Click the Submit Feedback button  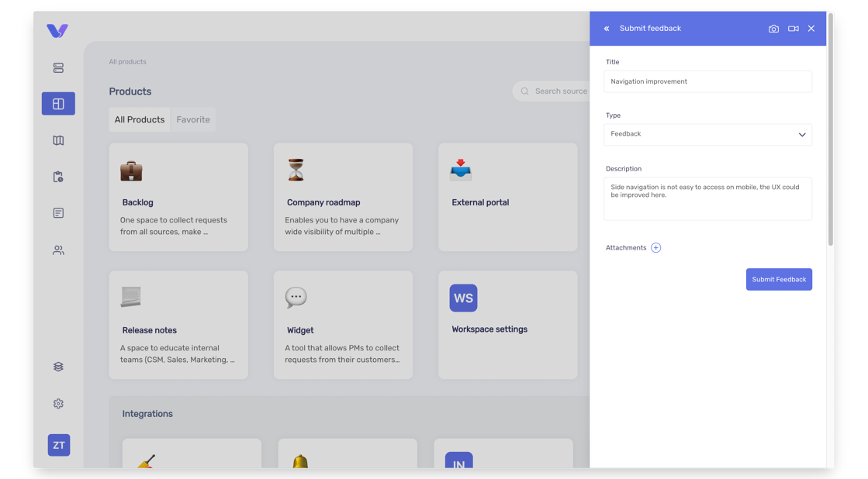779,279
